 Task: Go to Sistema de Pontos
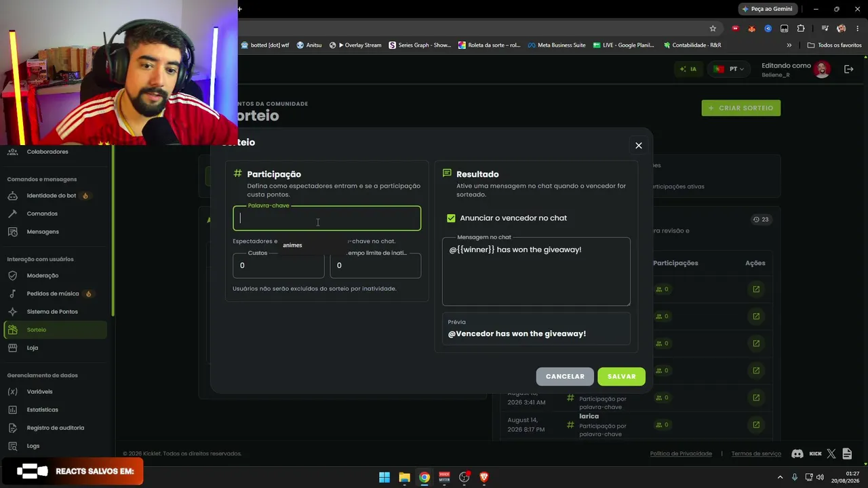(x=52, y=312)
